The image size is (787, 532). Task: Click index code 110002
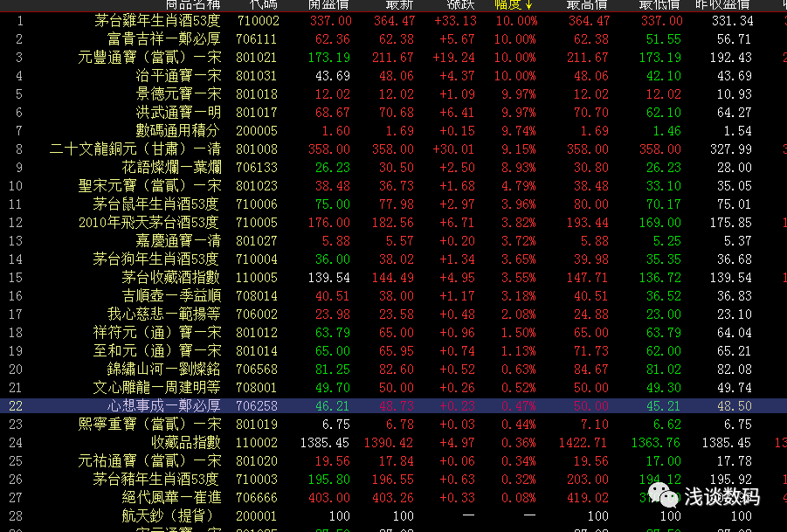(x=257, y=443)
